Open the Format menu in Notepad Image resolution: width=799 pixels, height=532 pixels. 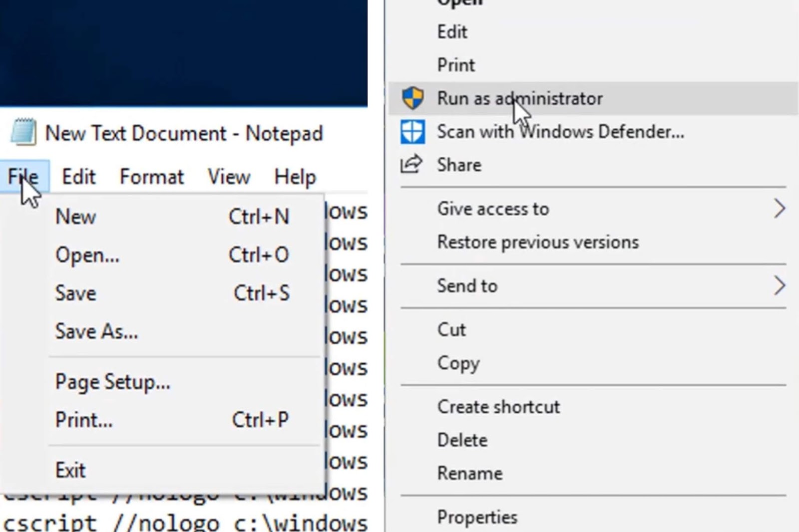(152, 177)
